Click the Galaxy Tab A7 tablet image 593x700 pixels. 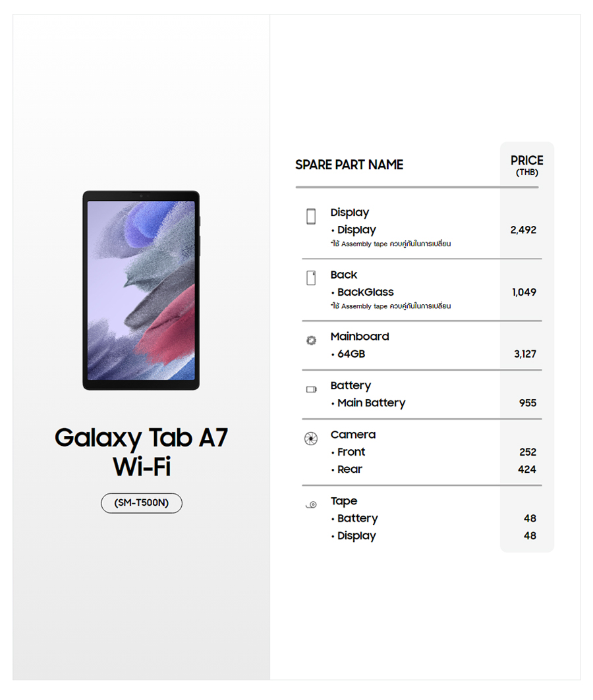click(x=141, y=290)
